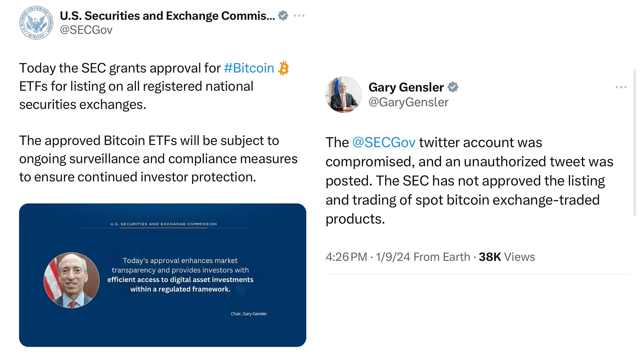
Task: Open the #Bitcoin hashtag link
Action: [x=249, y=68]
